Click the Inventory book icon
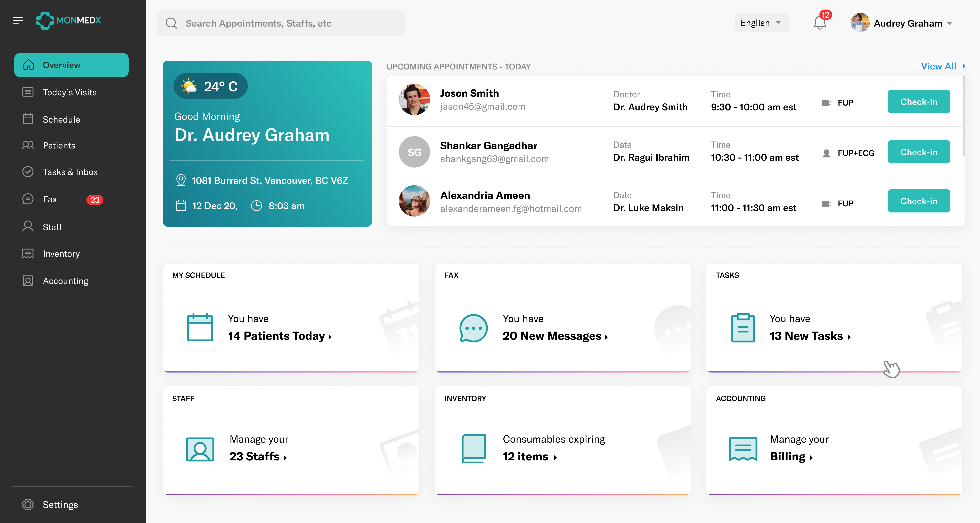 tap(473, 448)
